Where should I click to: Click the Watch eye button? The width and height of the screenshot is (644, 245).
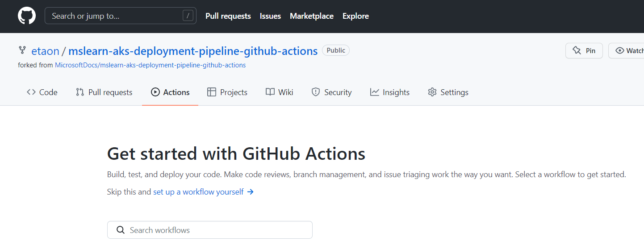(x=627, y=50)
